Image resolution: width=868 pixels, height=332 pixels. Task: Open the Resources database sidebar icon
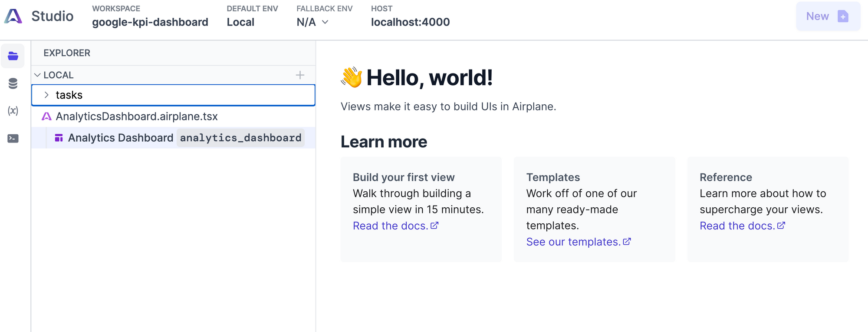[13, 83]
